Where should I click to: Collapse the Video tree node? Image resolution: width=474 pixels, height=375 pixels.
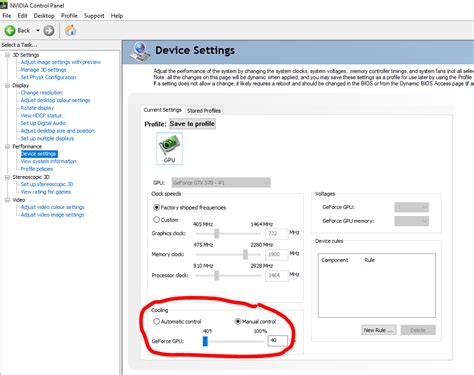tap(7, 200)
